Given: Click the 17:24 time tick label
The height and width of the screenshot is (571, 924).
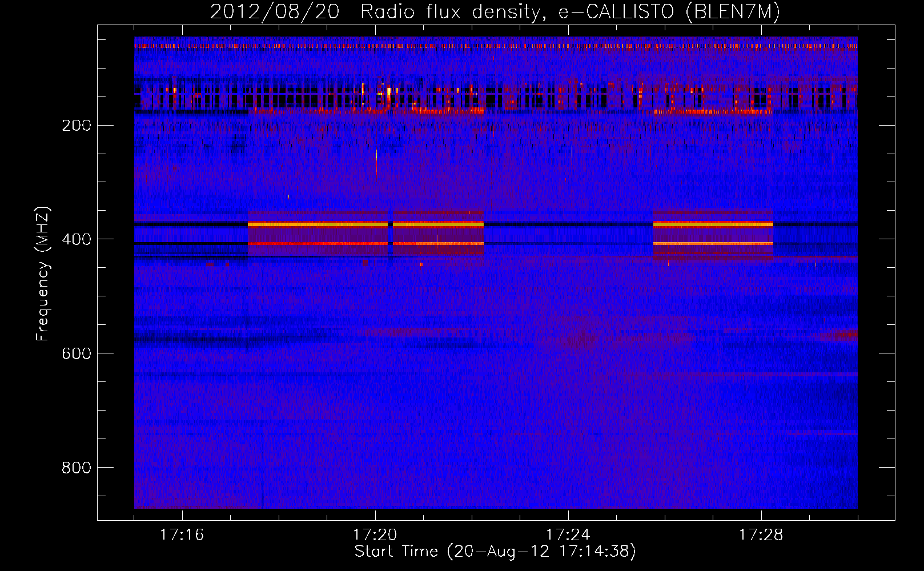Looking at the screenshot, I should (x=568, y=535).
